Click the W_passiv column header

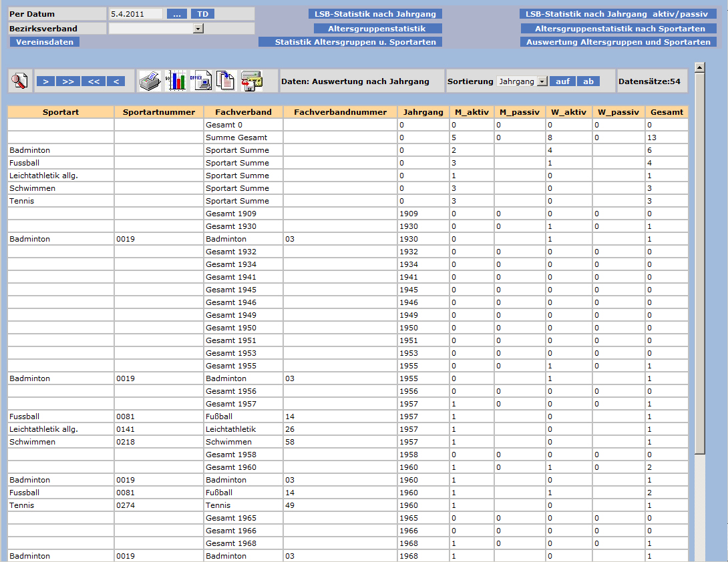pos(618,112)
